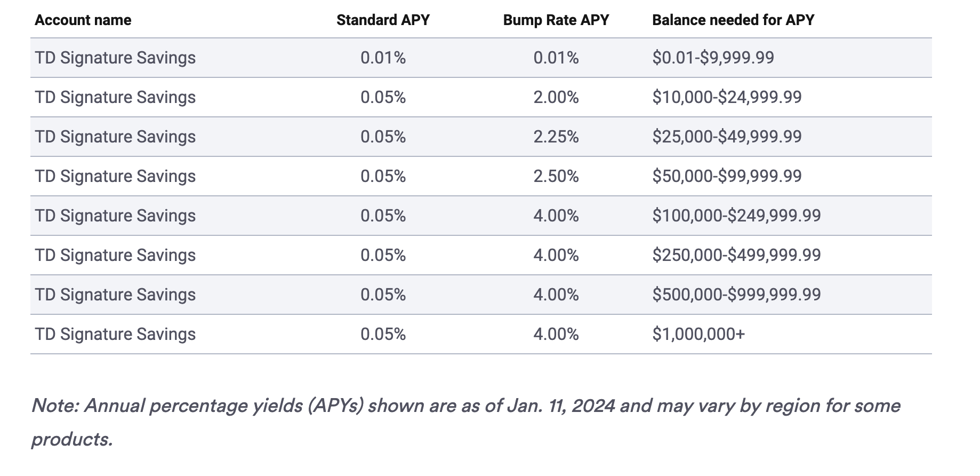Click the account name in the $1,000,000+ row
980x476 pixels.
(x=115, y=334)
